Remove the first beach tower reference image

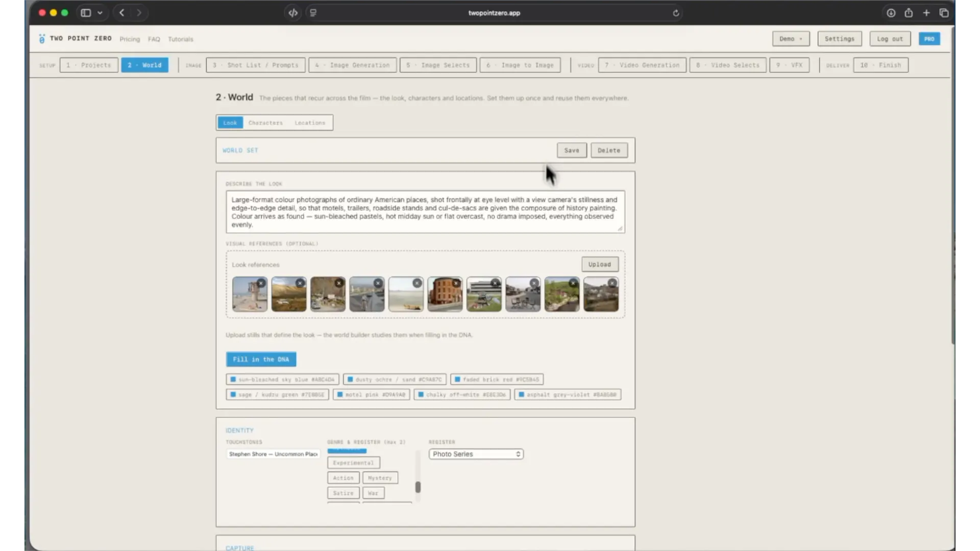pyautogui.click(x=261, y=283)
